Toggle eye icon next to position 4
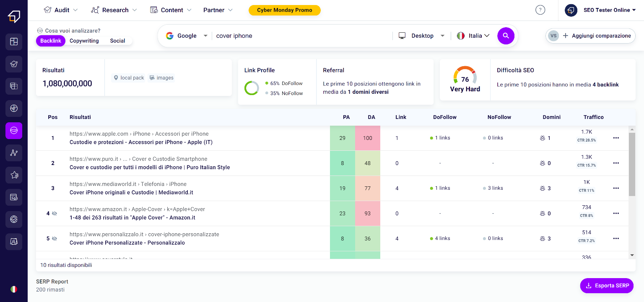The height and width of the screenshot is (302, 644). [x=54, y=213]
